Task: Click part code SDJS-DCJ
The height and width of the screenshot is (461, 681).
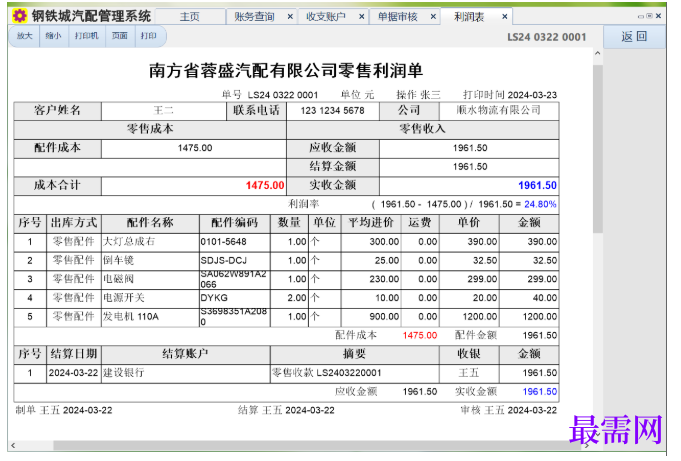Action: 223,260
